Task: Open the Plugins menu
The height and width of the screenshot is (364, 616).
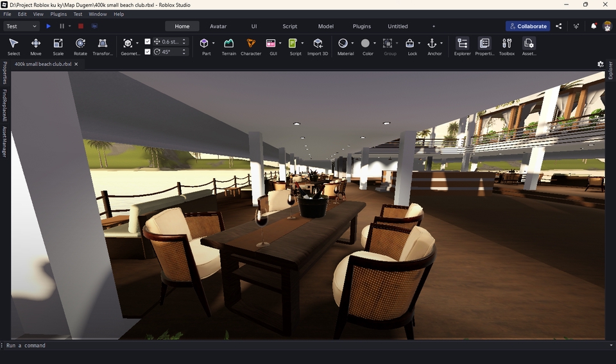Action: [58, 14]
